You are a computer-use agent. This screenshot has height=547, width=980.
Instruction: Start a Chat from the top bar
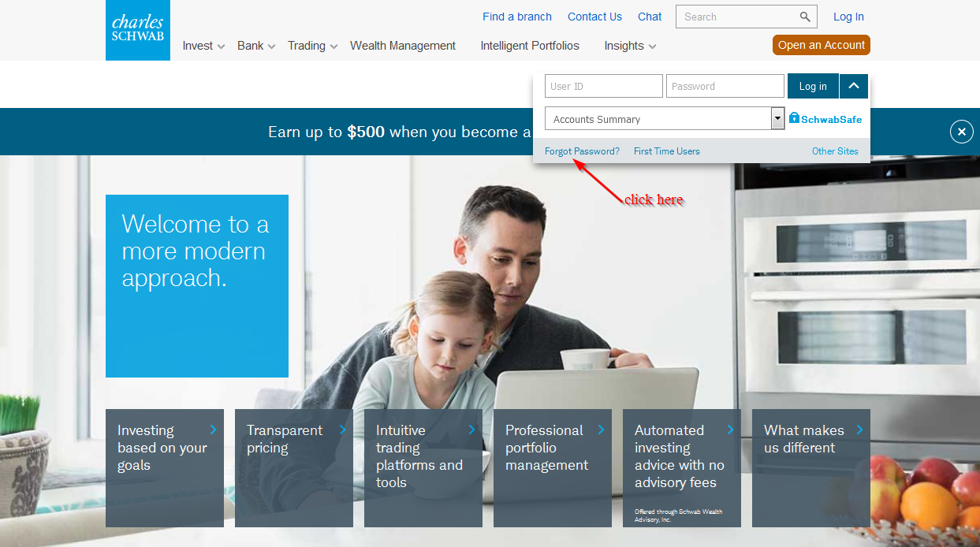pyautogui.click(x=650, y=17)
